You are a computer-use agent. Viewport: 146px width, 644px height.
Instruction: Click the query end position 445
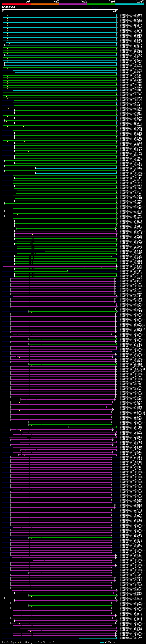[x=115, y=11]
